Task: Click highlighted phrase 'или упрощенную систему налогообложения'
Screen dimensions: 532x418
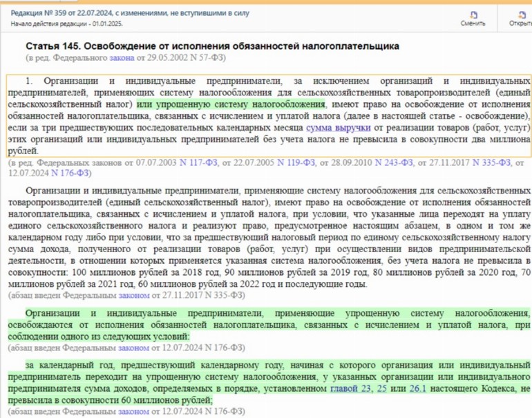Action: (x=230, y=104)
